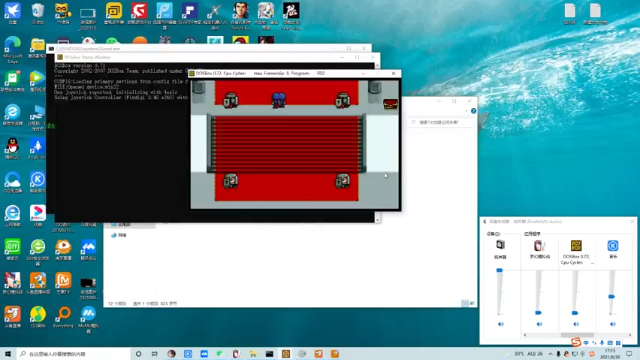Click the Windows taskbar search box
Image resolution: width=640 pixels, height=360 pixels.
coord(73,354)
